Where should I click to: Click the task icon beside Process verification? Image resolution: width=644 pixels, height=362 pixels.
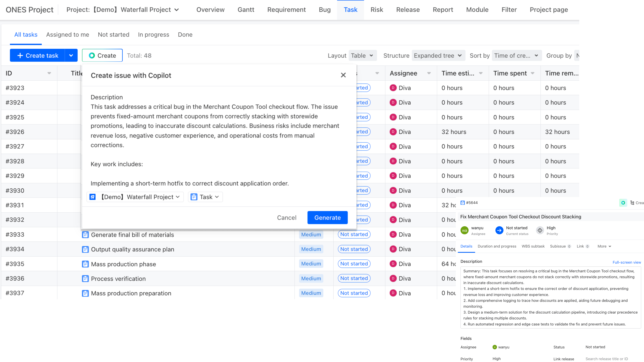(85, 279)
